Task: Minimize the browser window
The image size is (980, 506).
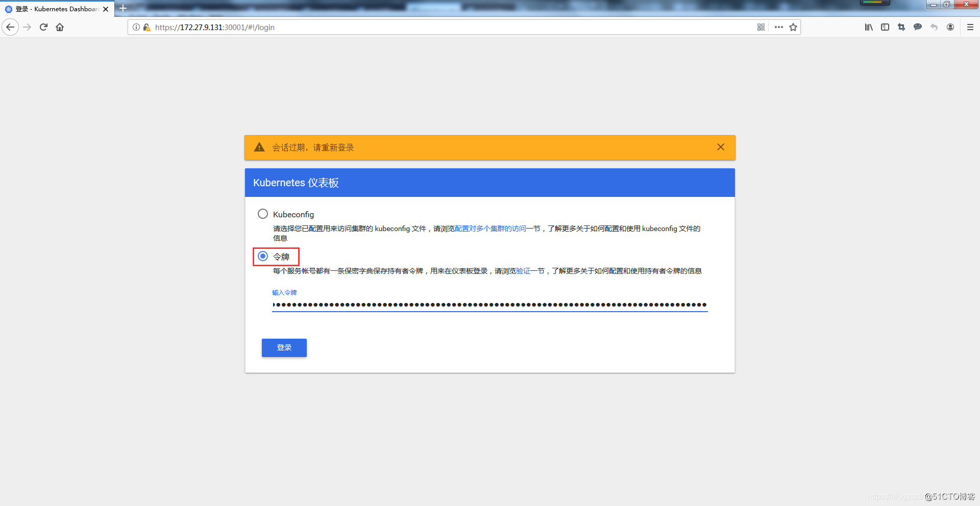Action: click(x=933, y=5)
